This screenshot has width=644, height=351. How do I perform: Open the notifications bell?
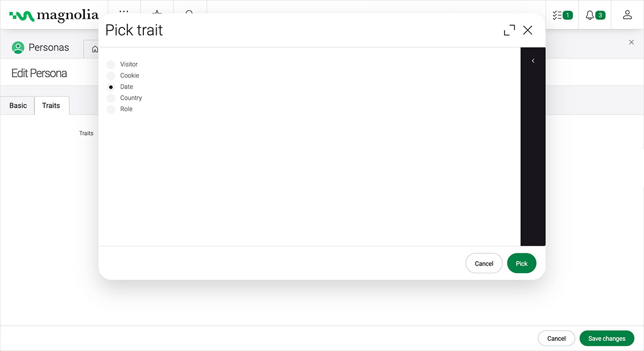[x=595, y=15]
